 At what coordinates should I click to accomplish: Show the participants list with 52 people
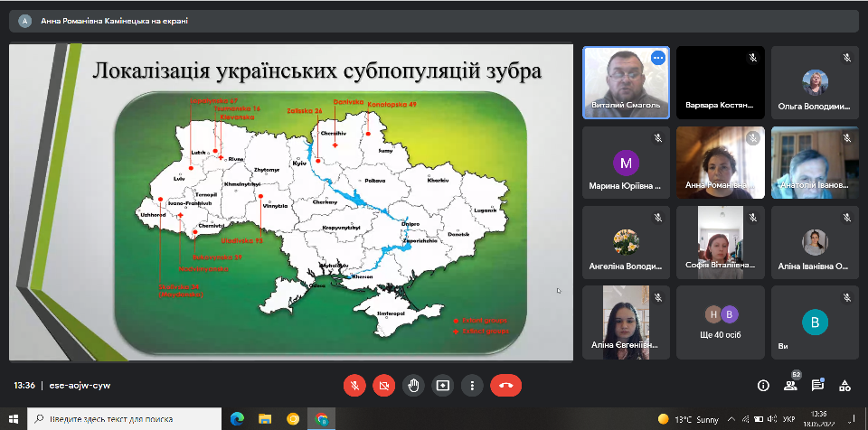790,385
